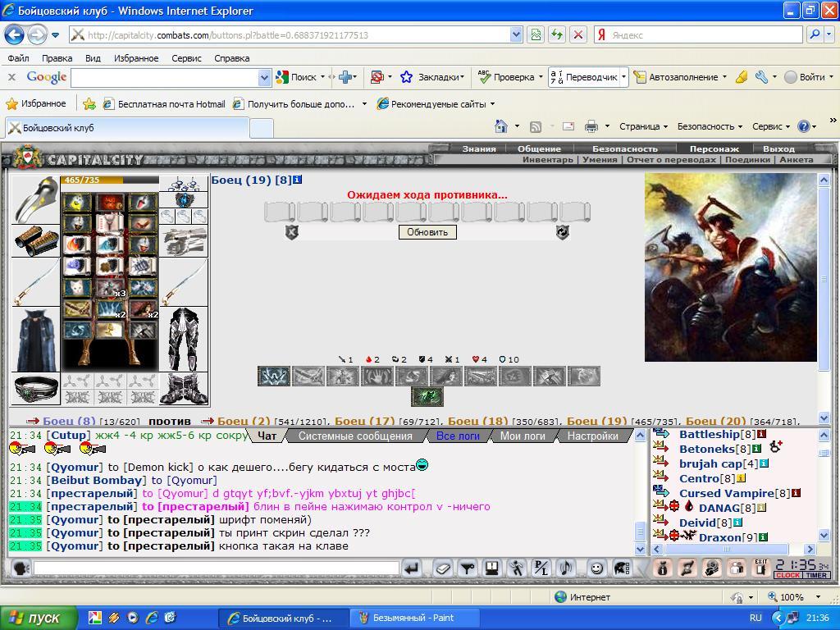Use the lightning ability marked x2
The height and width of the screenshot is (630, 840).
(110, 309)
